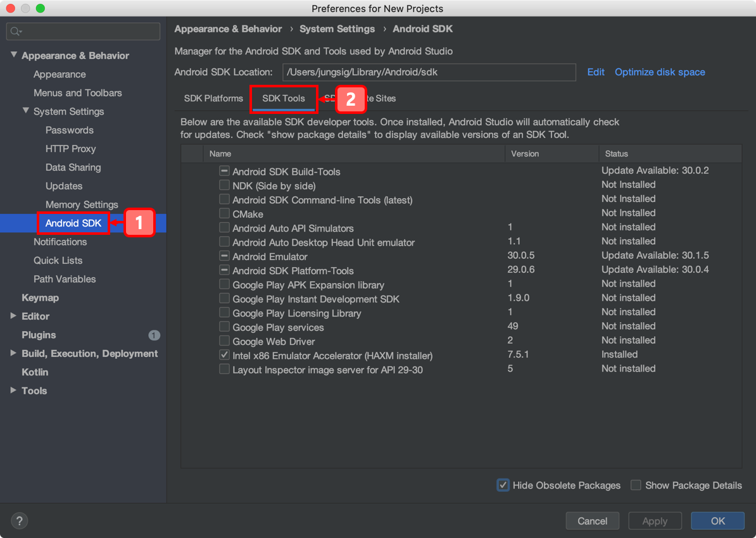
Task: Open Menus and Toolbars settings
Action: click(x=78, y=93)
